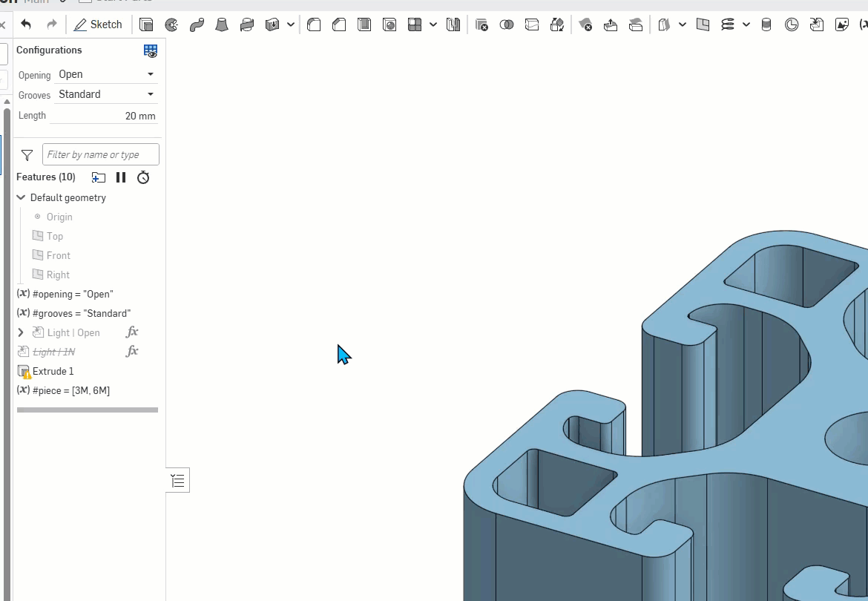
Task: Select the Extrude tool
Action: click(146, 24)
